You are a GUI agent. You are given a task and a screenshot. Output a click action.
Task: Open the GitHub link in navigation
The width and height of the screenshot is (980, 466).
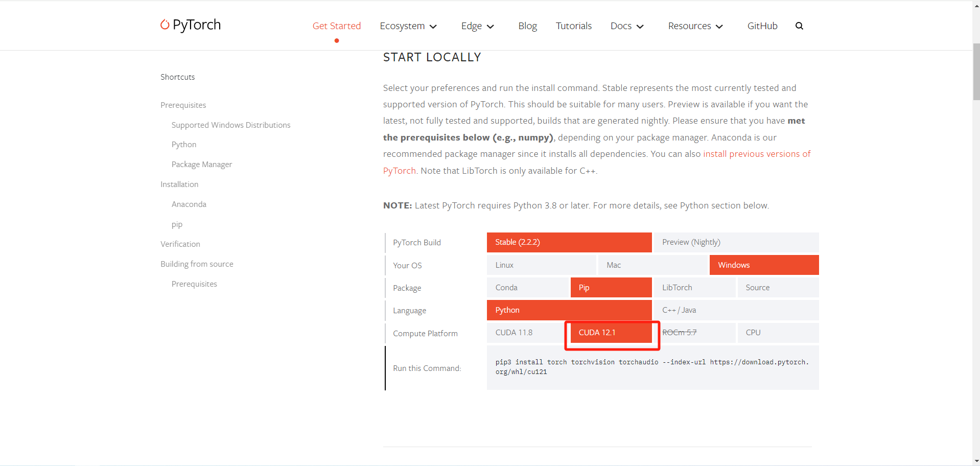[762, 26]
